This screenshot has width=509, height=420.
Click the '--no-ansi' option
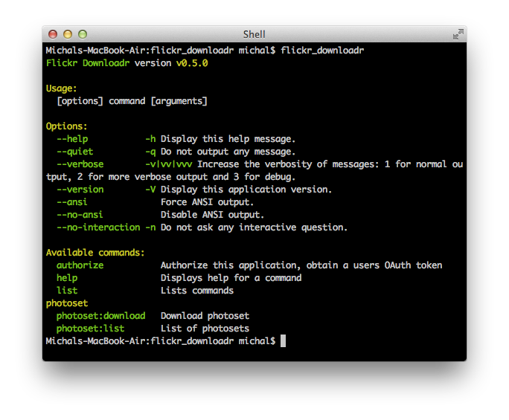point(80,215)
